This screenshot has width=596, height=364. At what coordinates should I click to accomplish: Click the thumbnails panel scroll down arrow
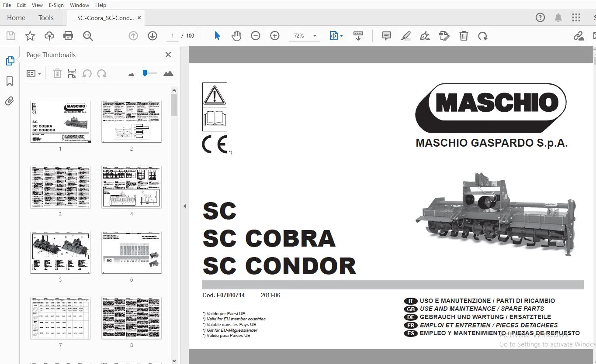point(174,361)
